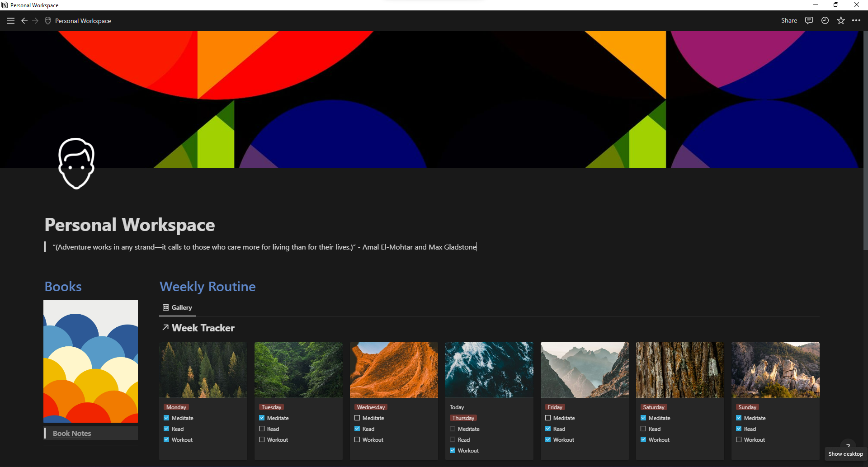The width and height of the screenshot is (868, 467).
Task: Open page updates clock icon
Action: (x=825, y=20)
